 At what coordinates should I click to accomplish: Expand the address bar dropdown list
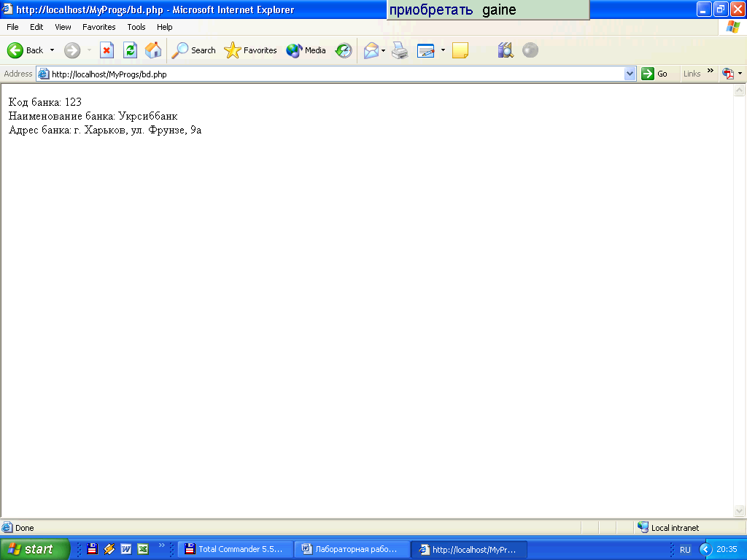coord(630,74)
